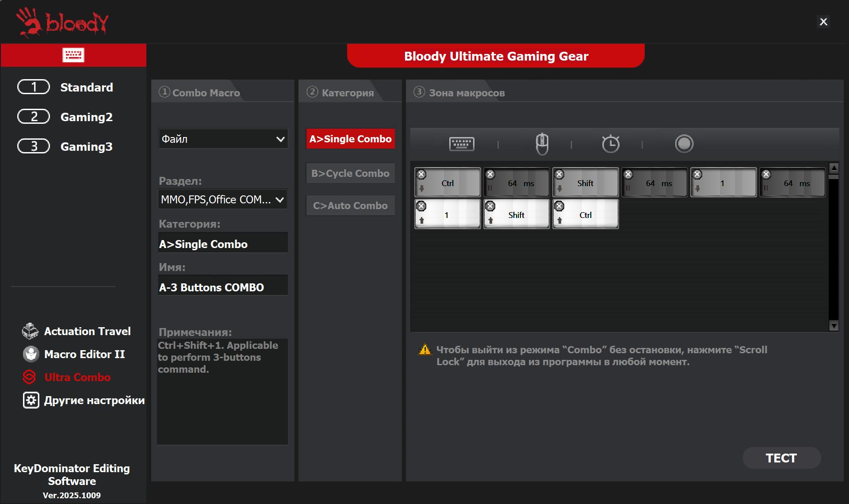Start recording with the record circle icon
The width and height of the screenshot is (849, 504).
(684, 144)
